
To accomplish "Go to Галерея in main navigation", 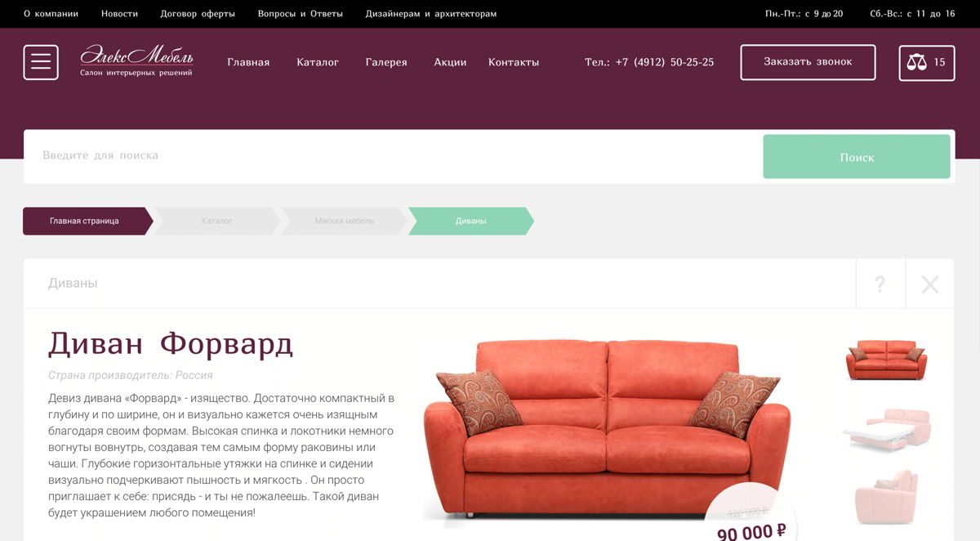I will (386, 62).
